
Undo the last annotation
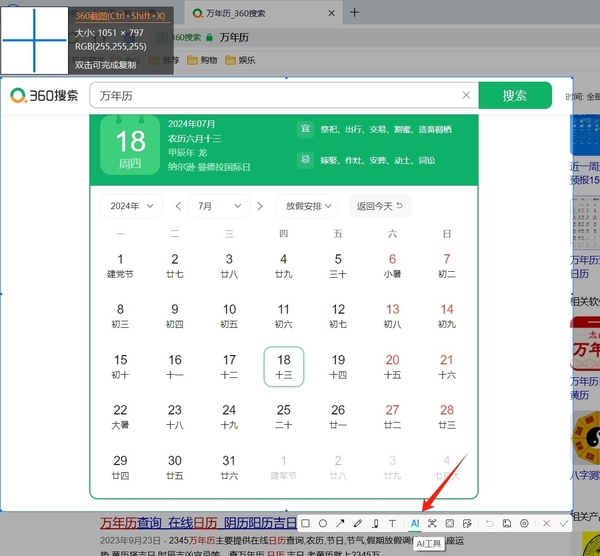489,523
